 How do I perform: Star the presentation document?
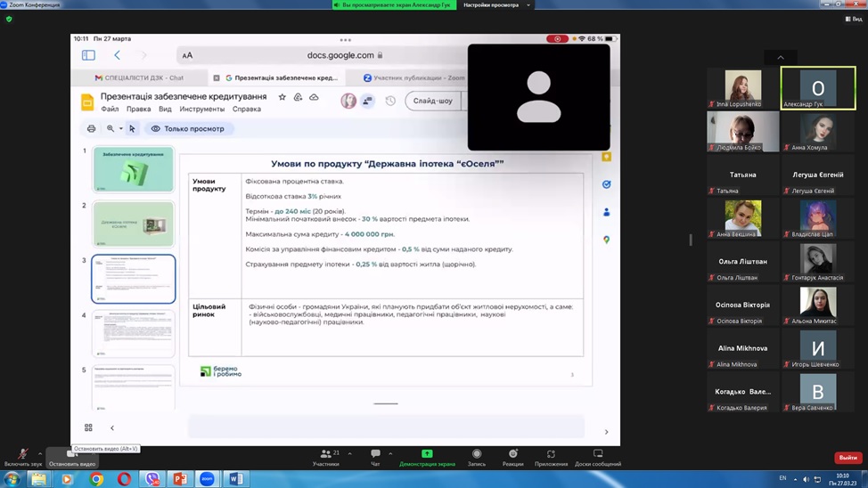coord(282,97)
